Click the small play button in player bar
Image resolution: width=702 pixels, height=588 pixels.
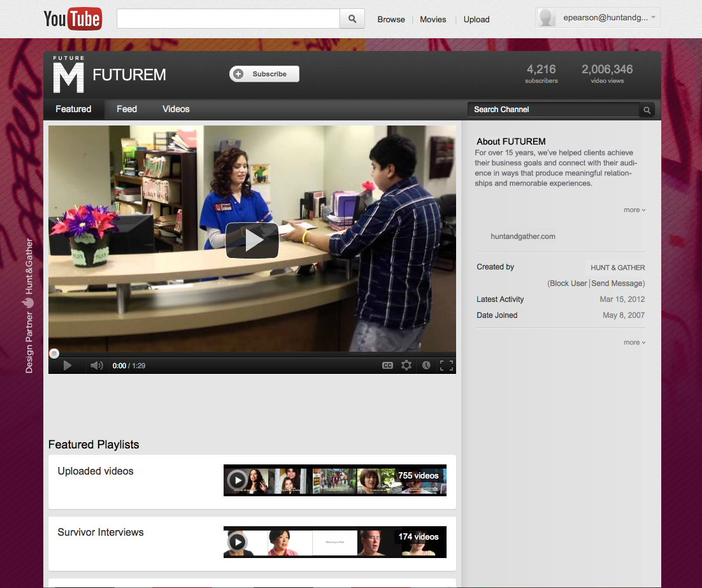pos(67,366)
